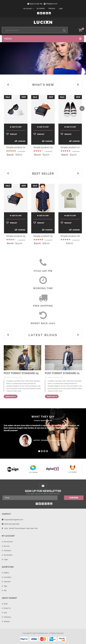The height and width of the screenshot is (644, 86).
Task: Compare Simple product 07
Action: 74,141
